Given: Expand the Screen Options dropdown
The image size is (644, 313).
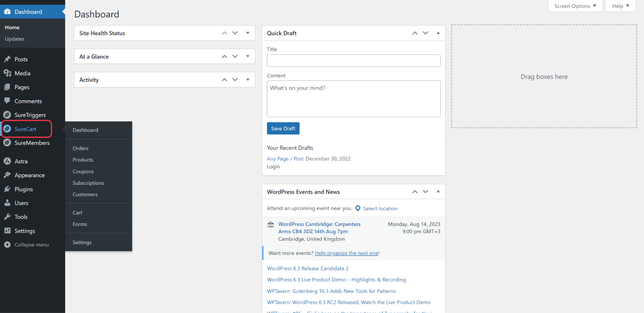Looking at the screenshot, I should coord(575,6).
